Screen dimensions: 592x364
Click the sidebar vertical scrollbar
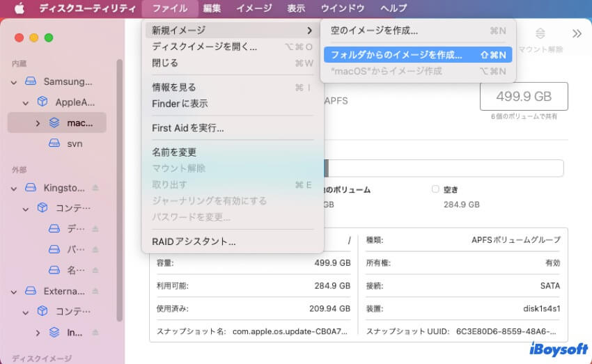point(119,191)
